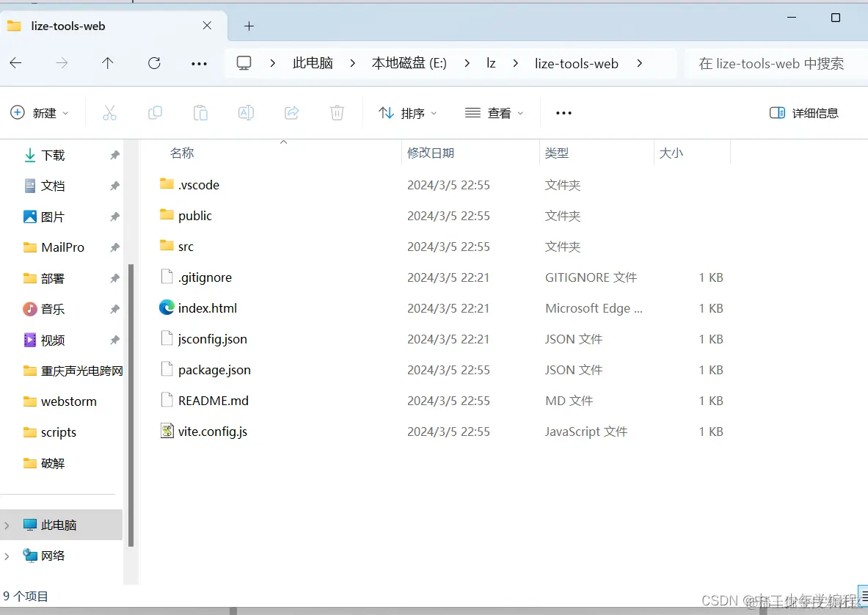Switch to the lize-tools-web tab

coord(103,26)
